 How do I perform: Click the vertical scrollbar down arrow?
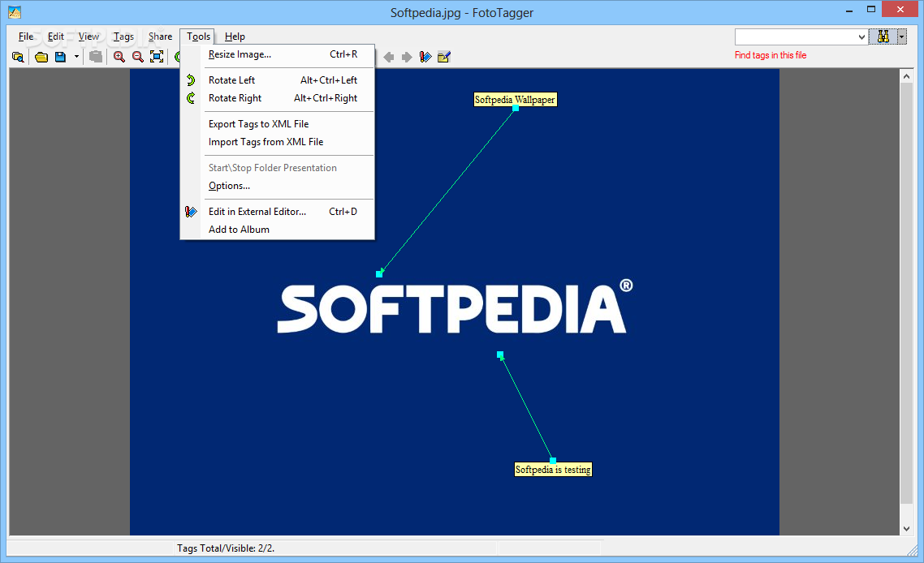pyautogui.click(x=906, y=528)
